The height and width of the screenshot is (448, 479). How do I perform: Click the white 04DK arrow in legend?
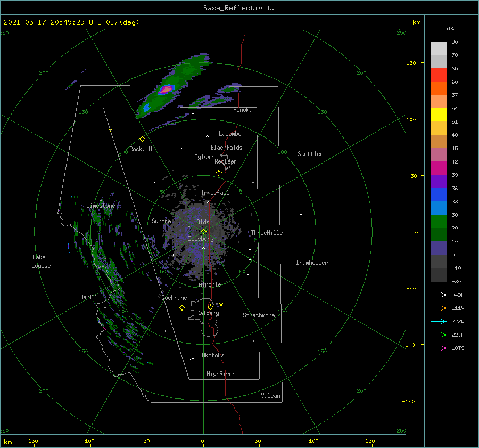[439, 295]
